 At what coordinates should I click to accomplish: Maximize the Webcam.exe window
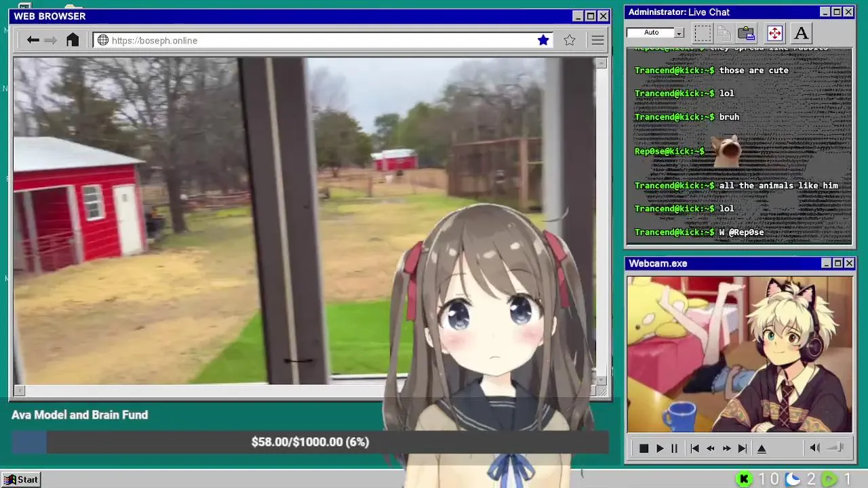point(837,264)
